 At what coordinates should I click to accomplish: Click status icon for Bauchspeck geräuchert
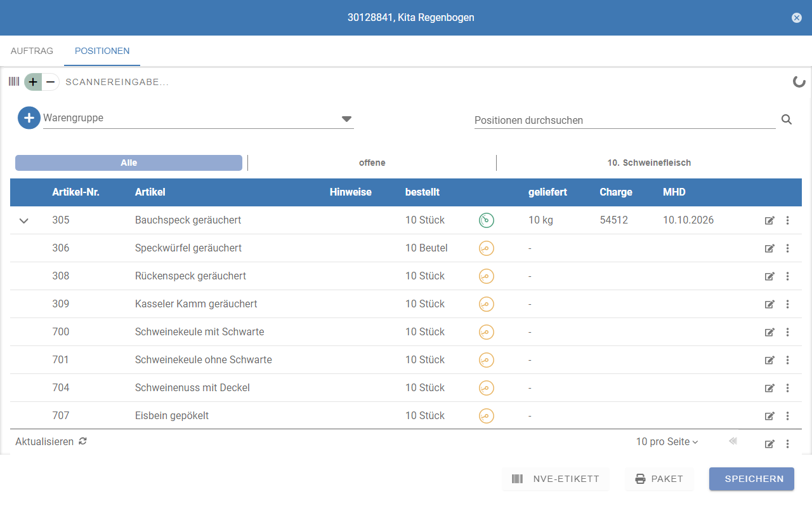point(487,220)
